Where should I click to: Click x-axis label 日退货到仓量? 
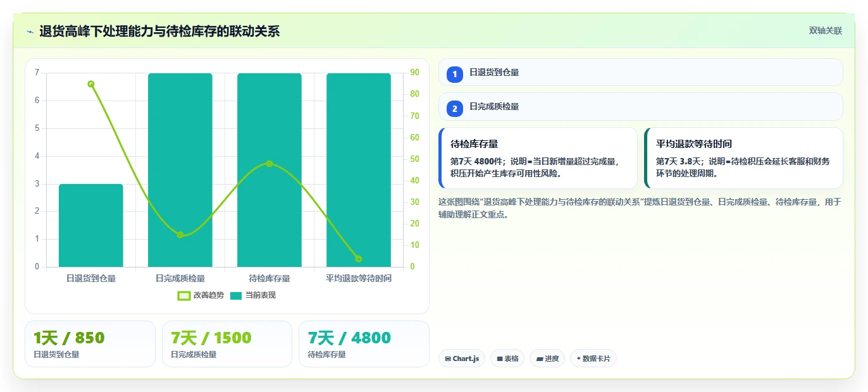click(91, 278)
